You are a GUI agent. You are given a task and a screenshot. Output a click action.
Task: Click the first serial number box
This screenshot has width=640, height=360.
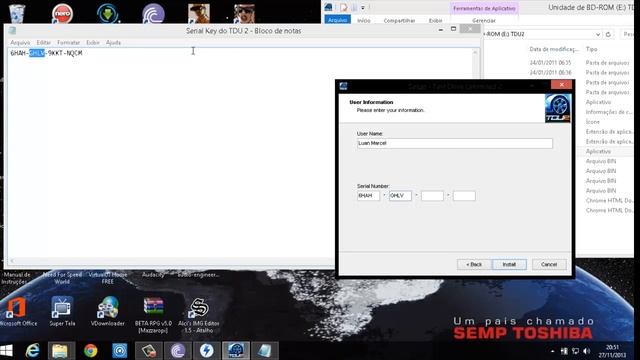(x=368, y=196)
